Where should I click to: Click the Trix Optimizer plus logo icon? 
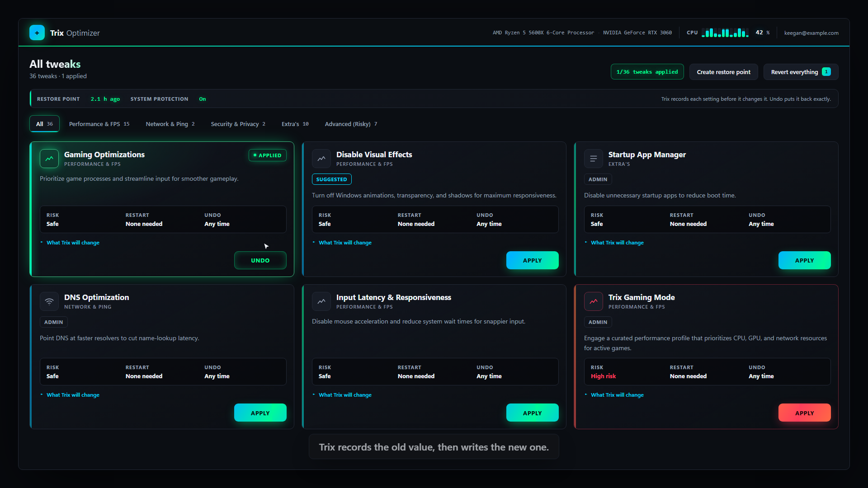point(37,33)
